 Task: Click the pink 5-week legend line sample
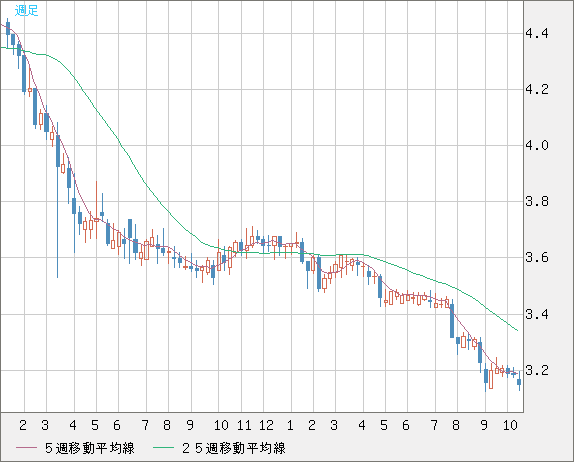click(26, 448)
